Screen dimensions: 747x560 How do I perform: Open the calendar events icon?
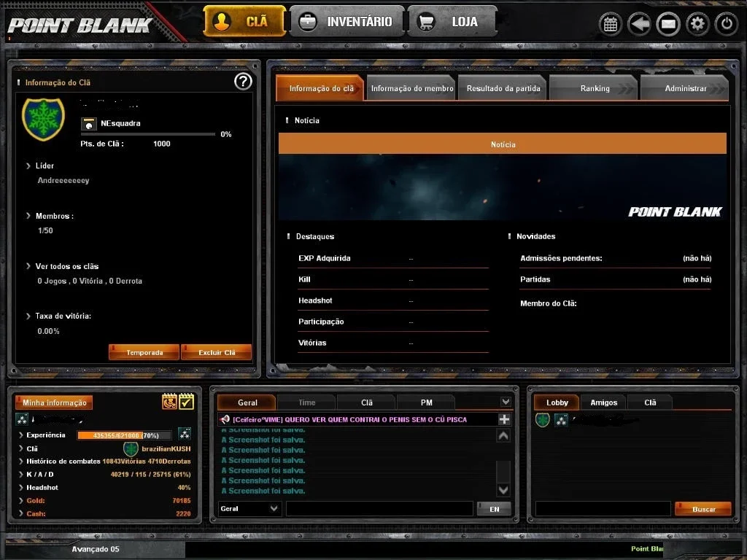click(611, 23)
